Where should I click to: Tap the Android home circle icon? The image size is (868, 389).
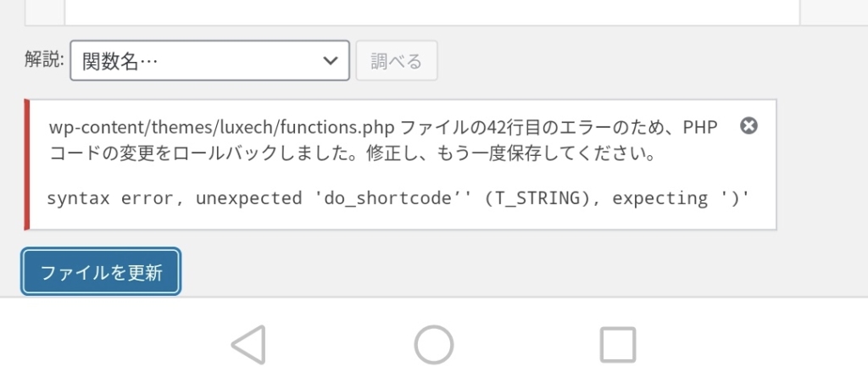434,344
